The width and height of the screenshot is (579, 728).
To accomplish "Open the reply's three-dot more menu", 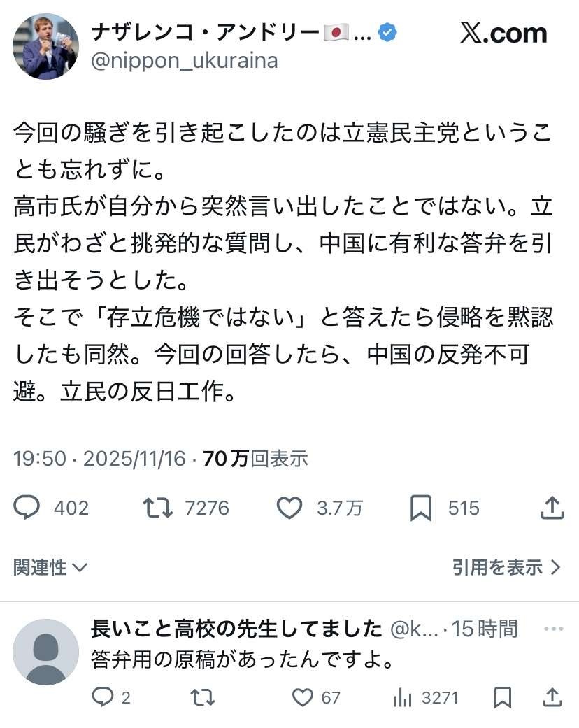I will pyautogui.click(x=553, y=629).
